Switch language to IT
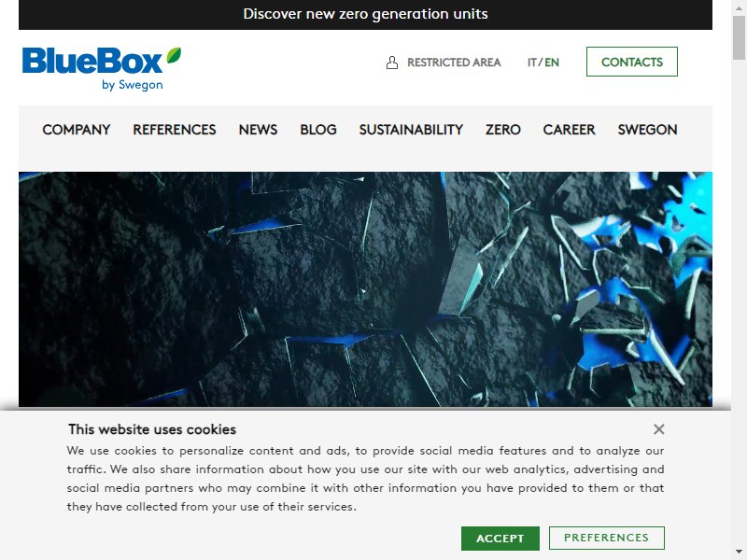 [532, 63]
